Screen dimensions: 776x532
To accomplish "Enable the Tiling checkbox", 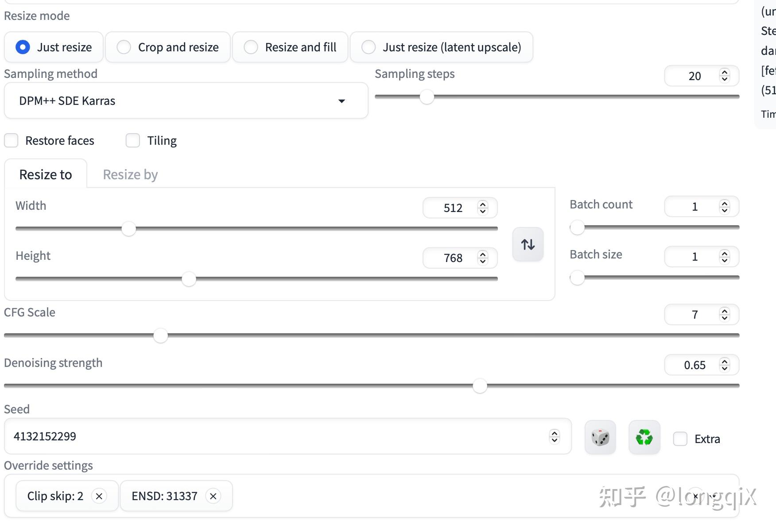I will [x=133, y=141].
